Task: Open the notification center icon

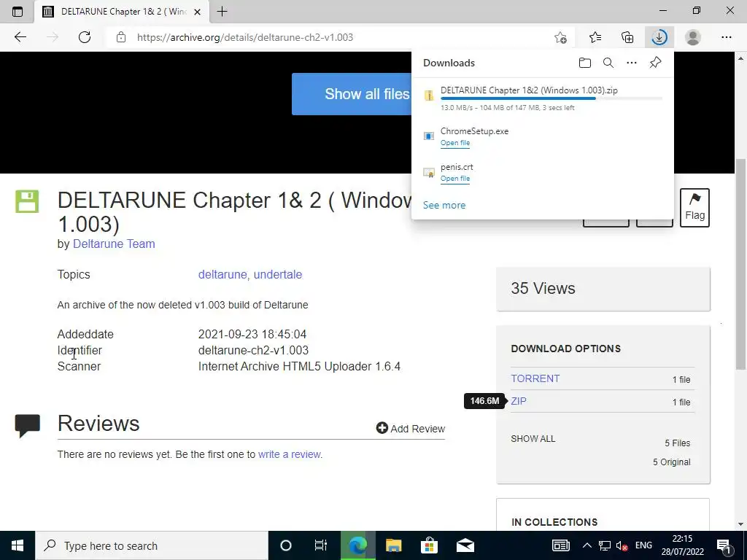Action: coord(724,545)
